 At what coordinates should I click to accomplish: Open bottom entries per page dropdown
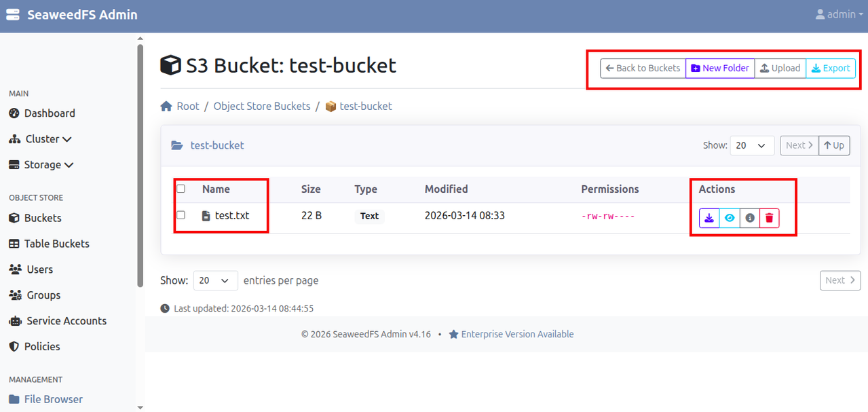(x=216, y=280)
